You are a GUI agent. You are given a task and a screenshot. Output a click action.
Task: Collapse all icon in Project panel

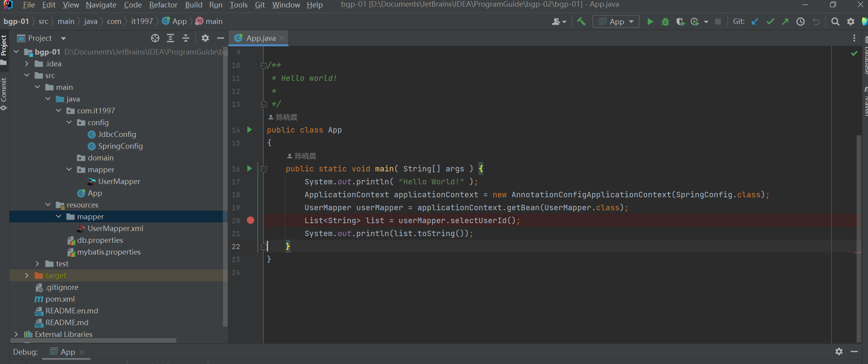pyautogui.click(x=186, y=38)
